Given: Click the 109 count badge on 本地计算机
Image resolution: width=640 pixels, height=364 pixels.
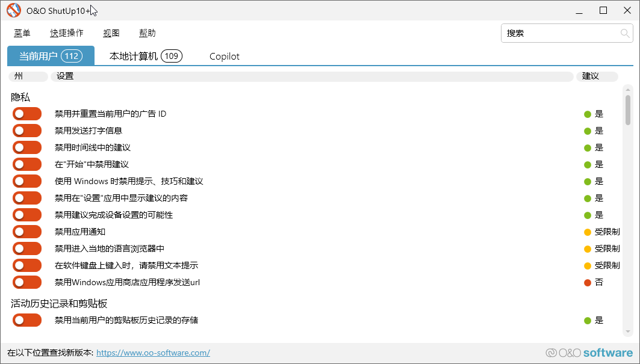Looking at the screenshot, I should tap(172, 56).
